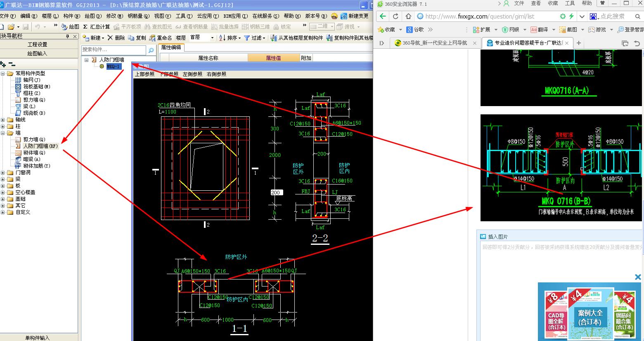This screenshot has height=341, width=644.
Task: Click the 工程设置 navigation button
Action: click(38, 44)
